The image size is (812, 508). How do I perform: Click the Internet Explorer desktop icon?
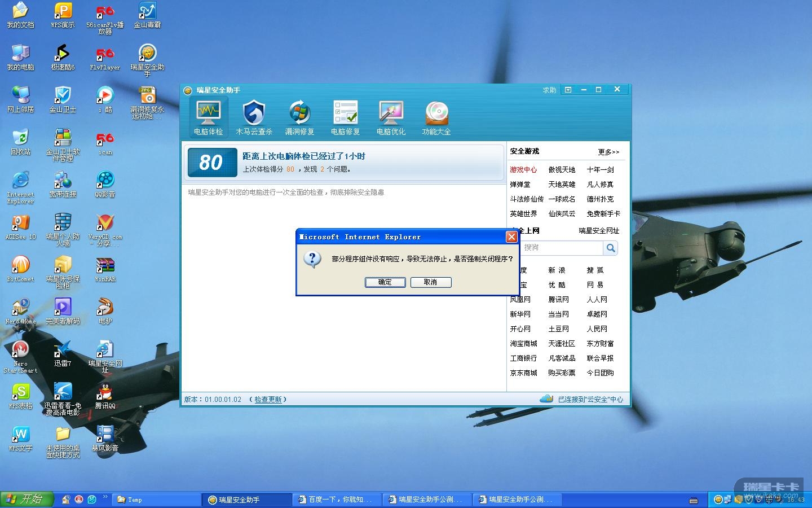(x=20, y=188)
